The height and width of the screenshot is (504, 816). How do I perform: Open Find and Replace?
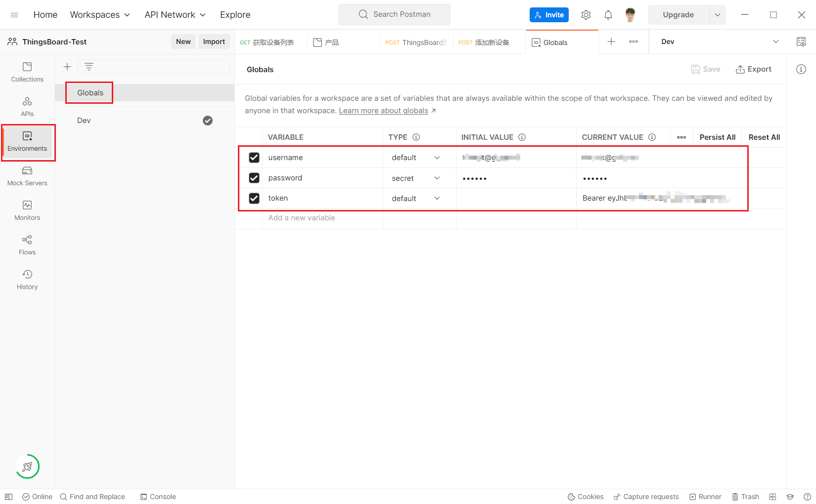click(92, 497)
